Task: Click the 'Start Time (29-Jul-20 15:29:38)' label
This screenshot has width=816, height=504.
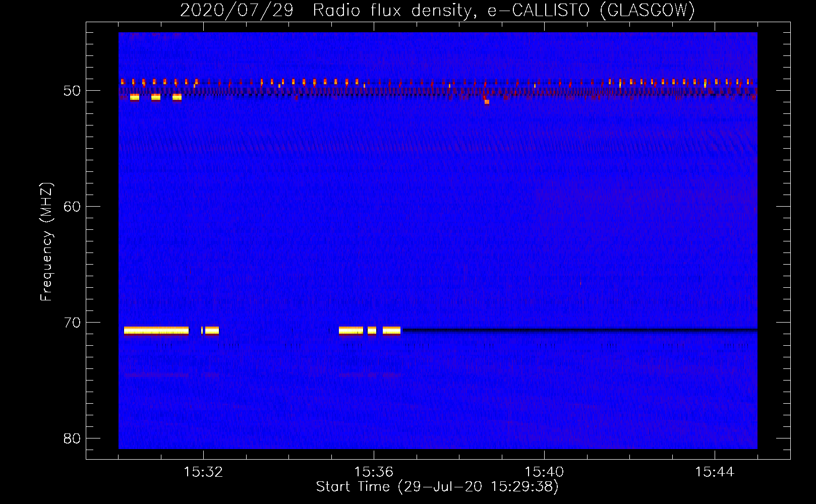Action: (x=437, y=487)
